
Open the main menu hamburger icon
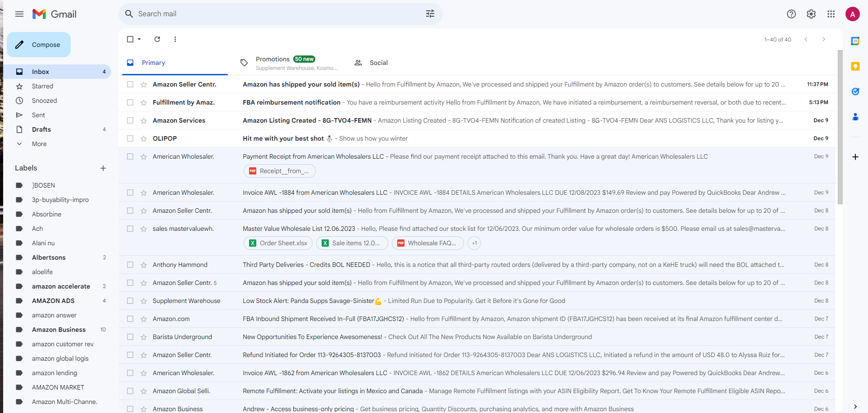[x=19, y=14]
